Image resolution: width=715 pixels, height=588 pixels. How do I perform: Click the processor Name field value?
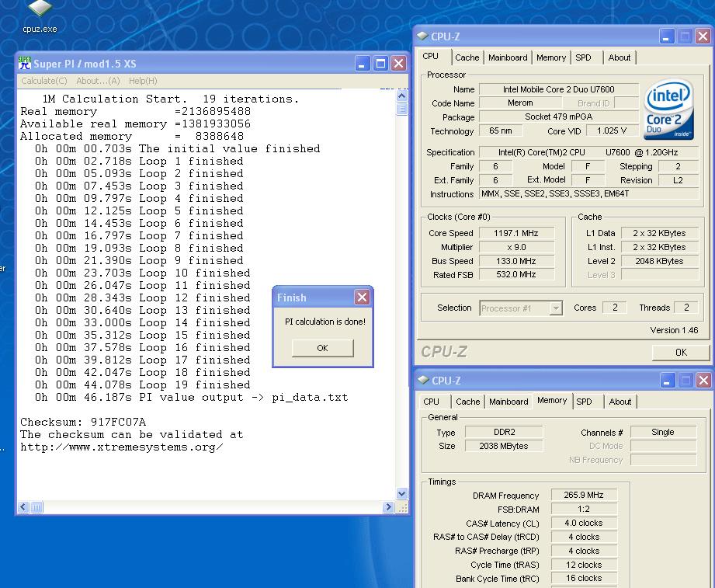559,89
